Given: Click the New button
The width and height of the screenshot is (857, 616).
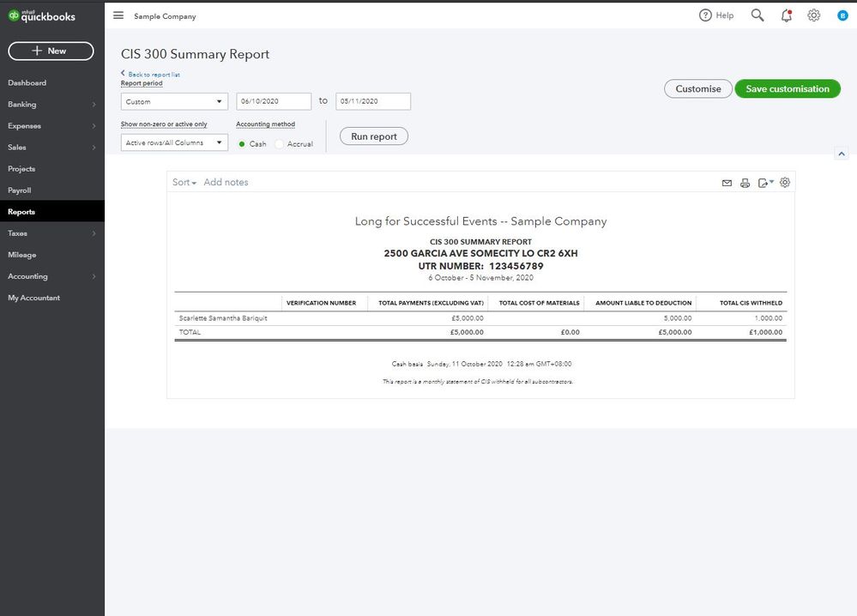Looking at the screenshot, I should [51, 51].
